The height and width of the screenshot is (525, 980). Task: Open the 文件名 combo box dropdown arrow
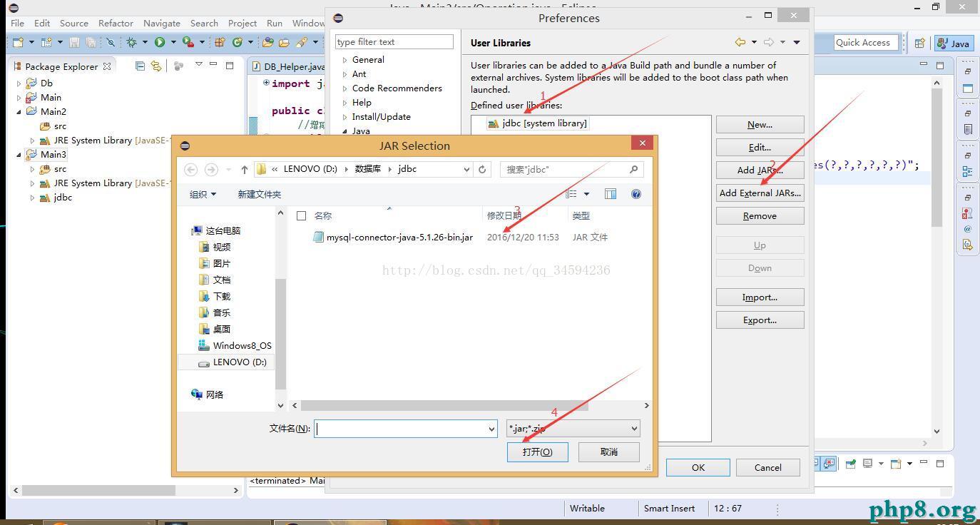coord(491,429)
